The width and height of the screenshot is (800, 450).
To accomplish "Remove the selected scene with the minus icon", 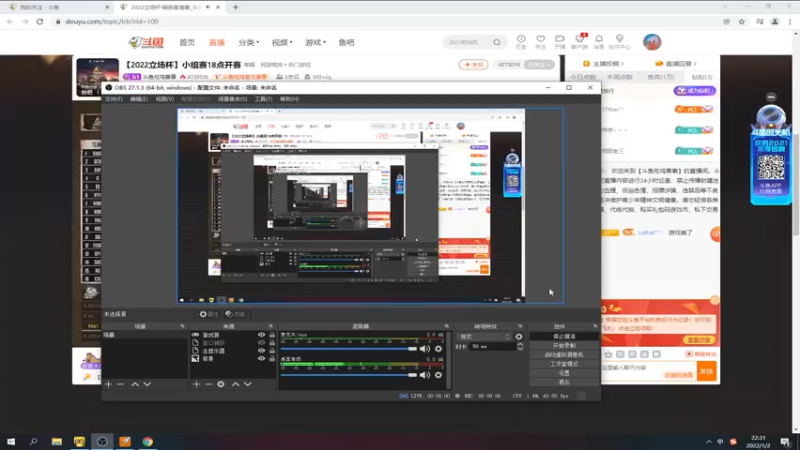I will (x=120, y=384).
